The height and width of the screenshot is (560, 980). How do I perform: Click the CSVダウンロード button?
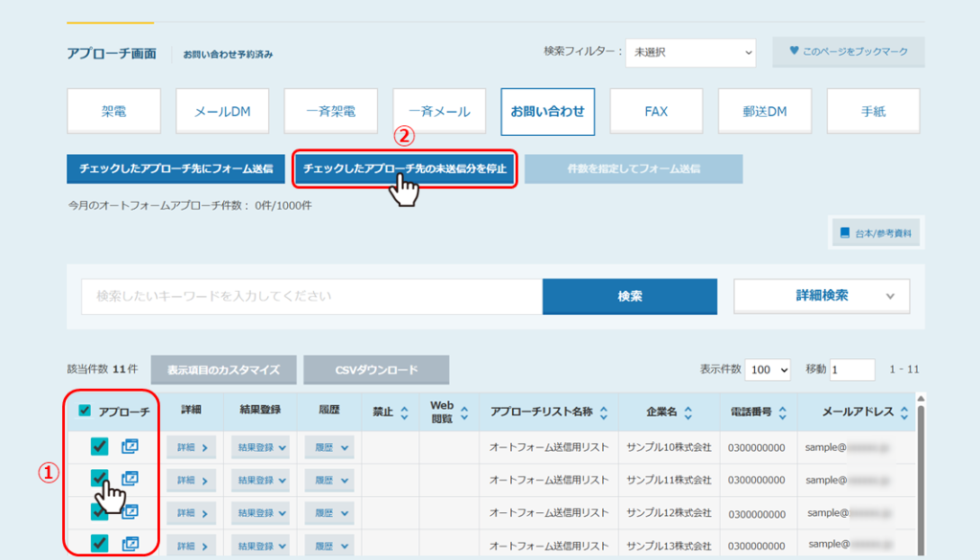[x=376, y=370]
